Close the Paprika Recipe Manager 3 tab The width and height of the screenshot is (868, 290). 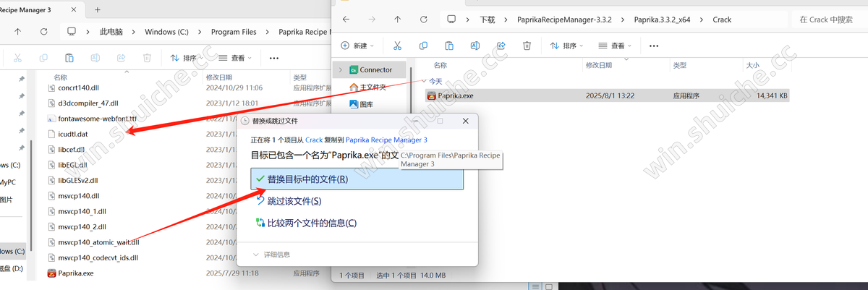coord(72,9)
